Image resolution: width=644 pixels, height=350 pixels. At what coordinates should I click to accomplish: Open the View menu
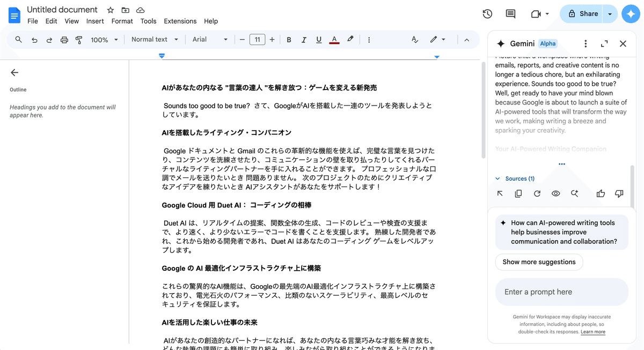pyautogui.click(x=71, y=21)
